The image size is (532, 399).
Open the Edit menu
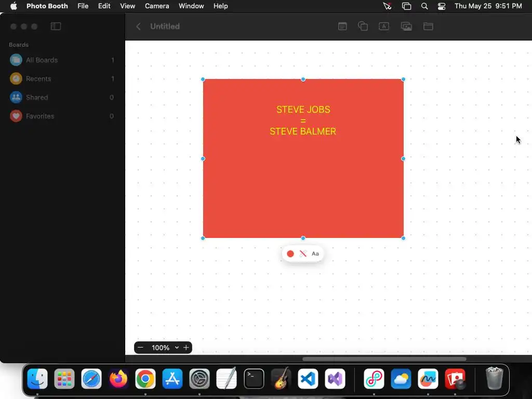[x=104, y=6]
